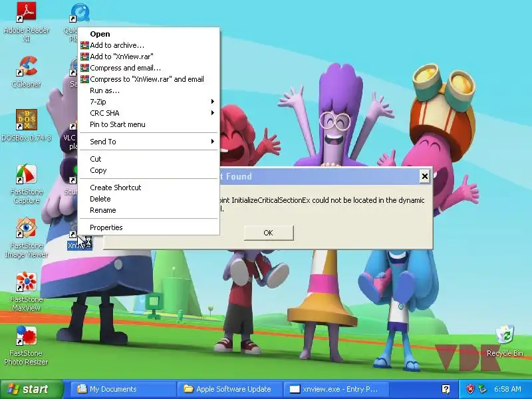Viewport: 532px width, 399px height.
Task: Choose Add to "XnView.rar" entry
Action: pyautogui.click(x=148, y=57)
